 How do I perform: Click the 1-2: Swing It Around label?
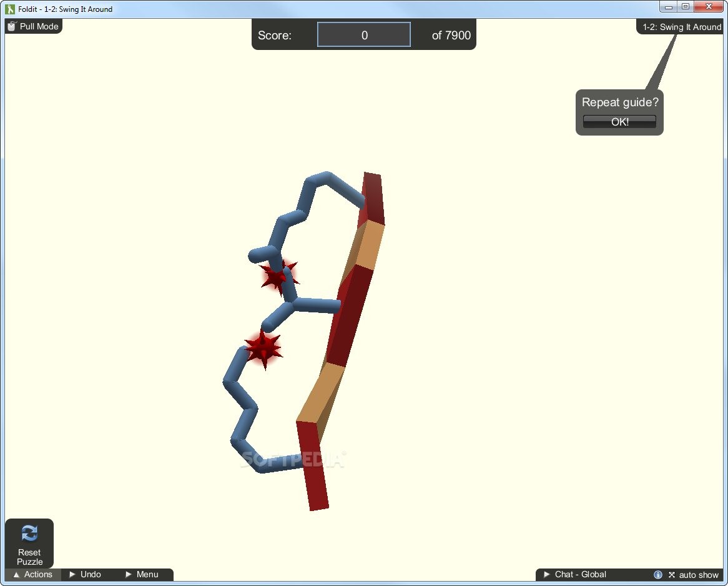pos(682,27)
